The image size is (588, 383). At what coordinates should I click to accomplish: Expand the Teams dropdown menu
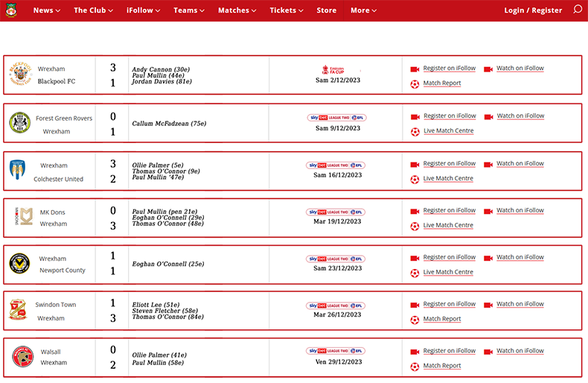pyautogui.click(x=190, y=10)
